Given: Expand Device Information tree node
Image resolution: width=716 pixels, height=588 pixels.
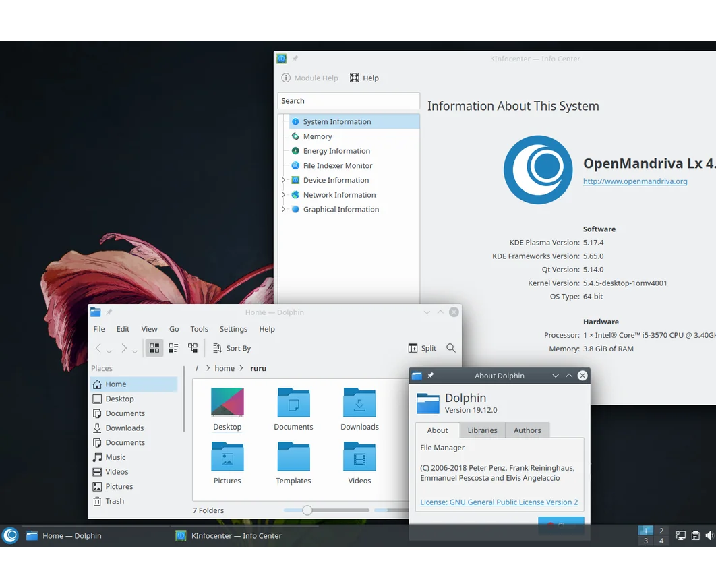Looking at the screenshot, I should point(283,180).
